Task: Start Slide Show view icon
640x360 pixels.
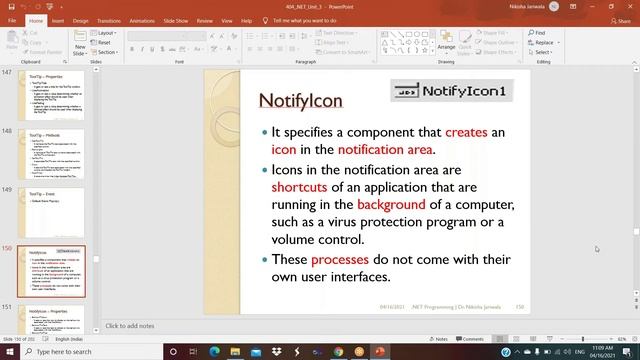Action: coord(550,339)
